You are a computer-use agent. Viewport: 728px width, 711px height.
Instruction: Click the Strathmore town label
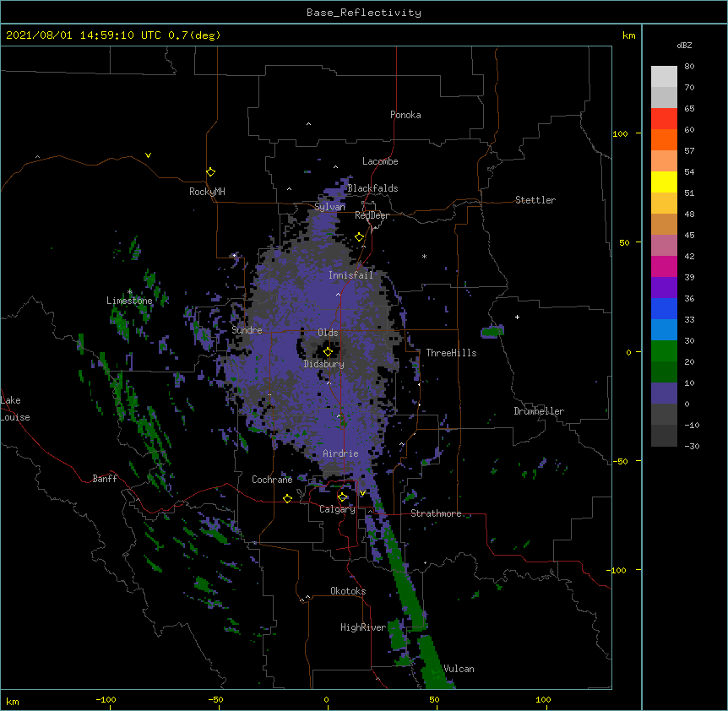tap(436, 513)
